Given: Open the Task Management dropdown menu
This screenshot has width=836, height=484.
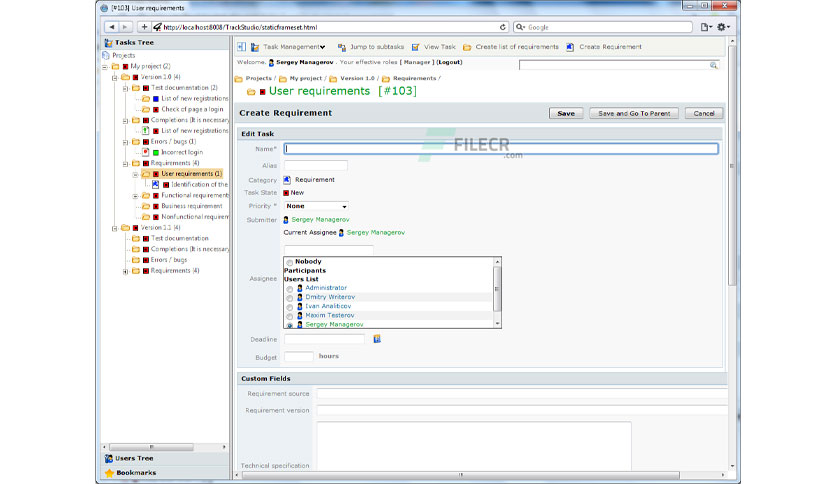Looking at the screenshot, I should pos(294,47).
